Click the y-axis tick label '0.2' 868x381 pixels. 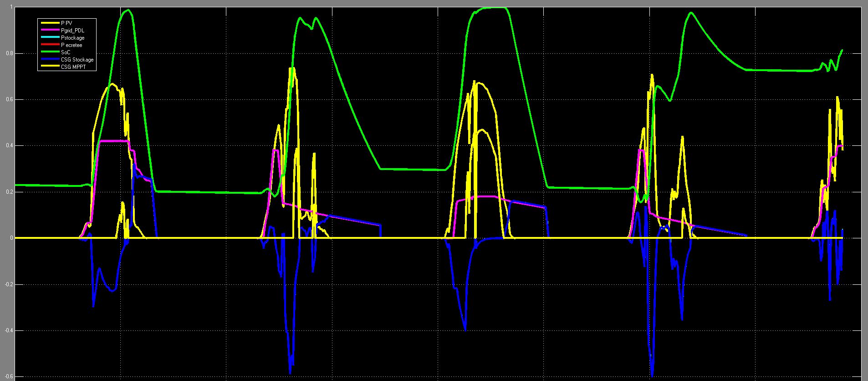click(x=10, y=192)
